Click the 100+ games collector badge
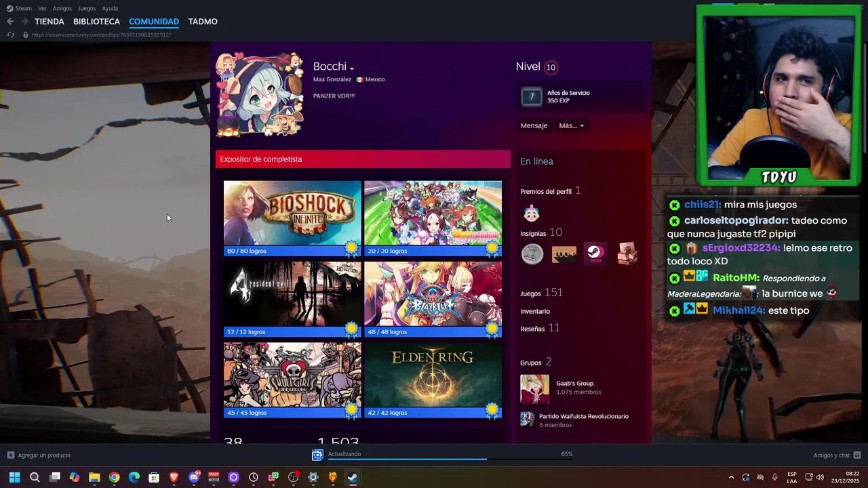 (x=564, y=254)
